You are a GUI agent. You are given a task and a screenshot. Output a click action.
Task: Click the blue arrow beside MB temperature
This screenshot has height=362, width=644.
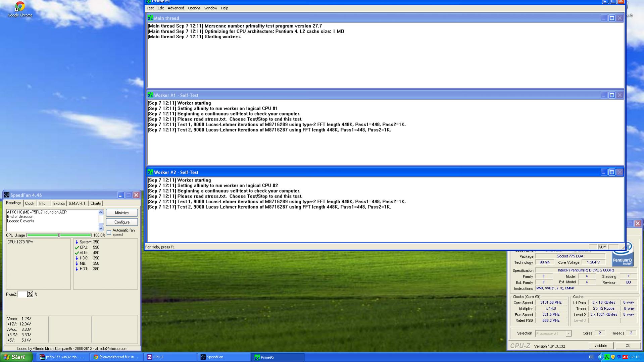click(x=77, y=263)
